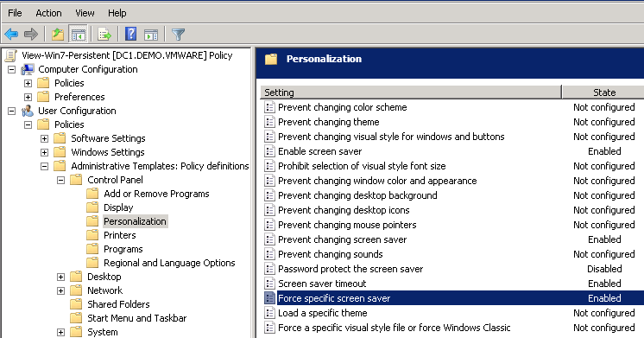The height and width of the screenshot is (338, 644).
Task: Click the Filter funnel toolbar icon
Action: pyautogui.click(x=178, y=34)
